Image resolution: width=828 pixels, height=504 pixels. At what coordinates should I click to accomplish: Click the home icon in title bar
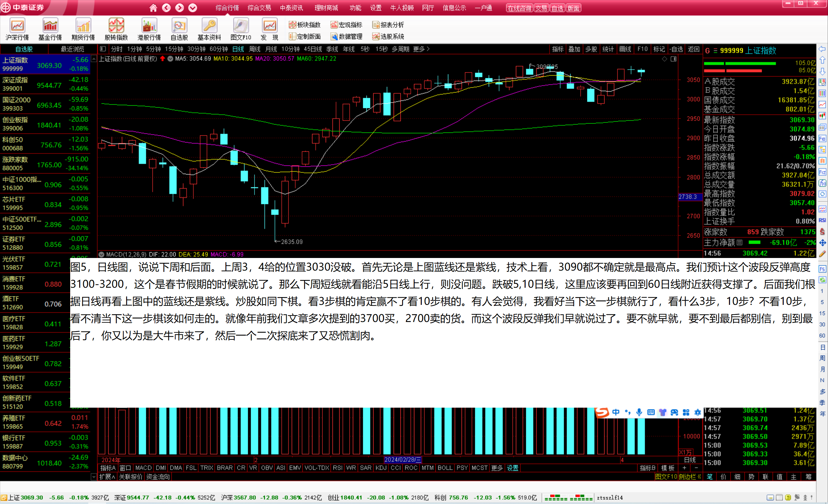pyautogui.click(x=153, y=8)
